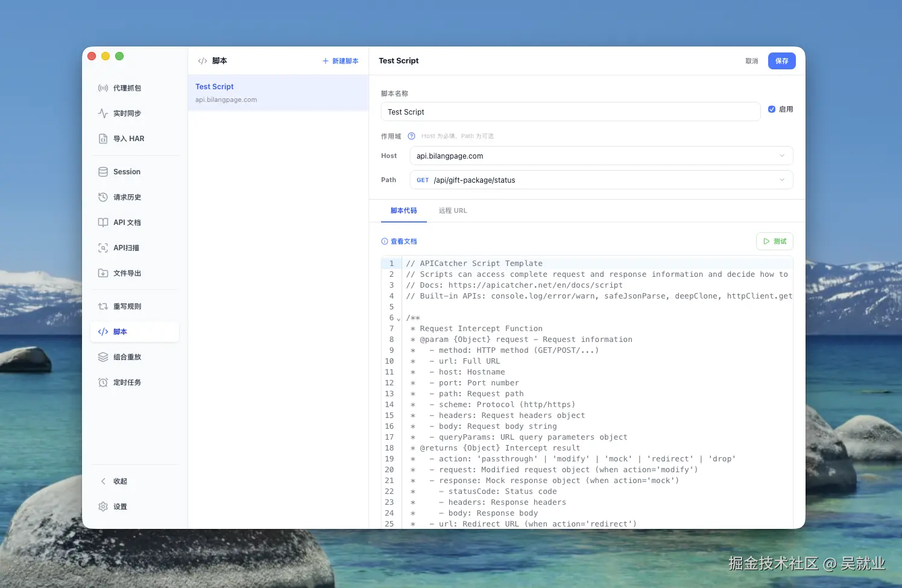Viewport: 902px width, 588px height.
Task: Collapse the comment block at line 6
Action: point(399,318)
